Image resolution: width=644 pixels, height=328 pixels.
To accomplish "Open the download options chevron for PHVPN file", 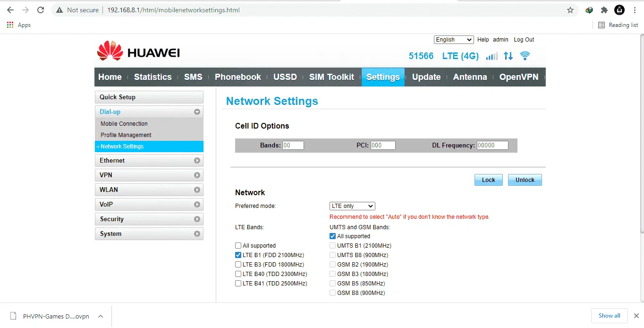I will pyautogui.click(x=101, y=316).
